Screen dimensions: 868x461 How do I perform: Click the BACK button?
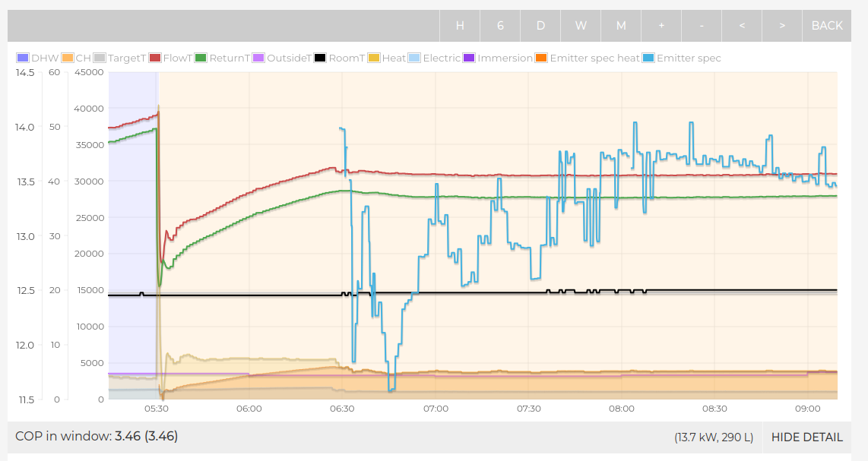click(827, 26)
